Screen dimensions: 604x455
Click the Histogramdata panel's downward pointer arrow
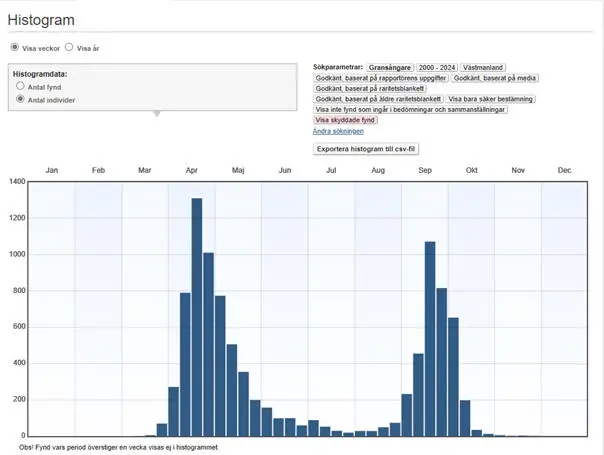tap(156, 113)
